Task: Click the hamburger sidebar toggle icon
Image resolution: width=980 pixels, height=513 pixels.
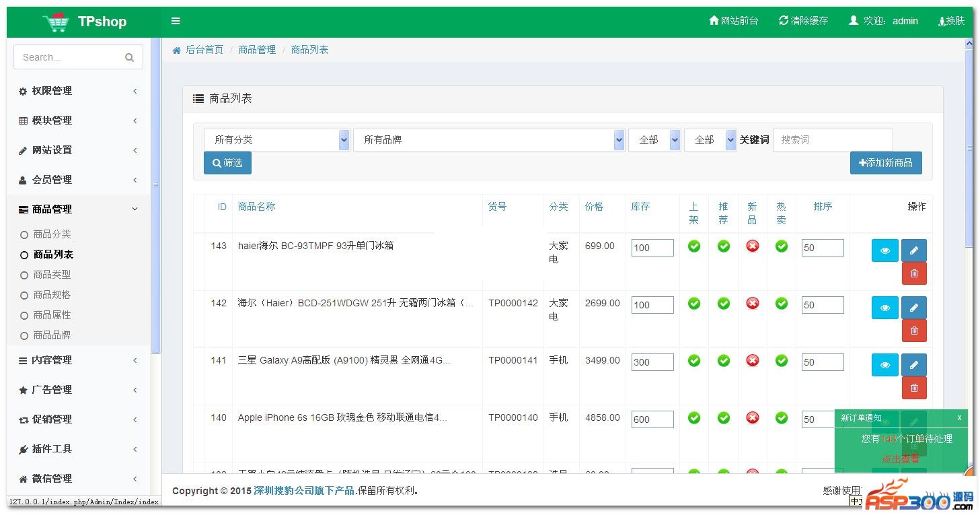Action: click(x=176, y=21)
